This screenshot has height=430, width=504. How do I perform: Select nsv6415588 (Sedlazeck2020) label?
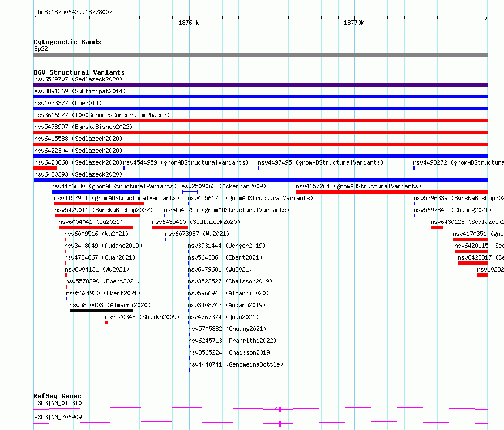pyautogui.click(x=78, y=139)
